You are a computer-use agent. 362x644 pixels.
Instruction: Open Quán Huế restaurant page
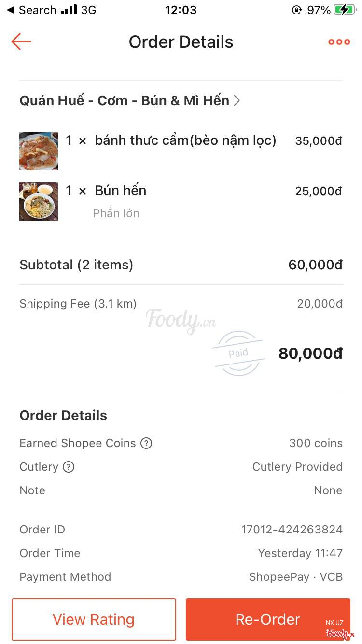[124, 100]
